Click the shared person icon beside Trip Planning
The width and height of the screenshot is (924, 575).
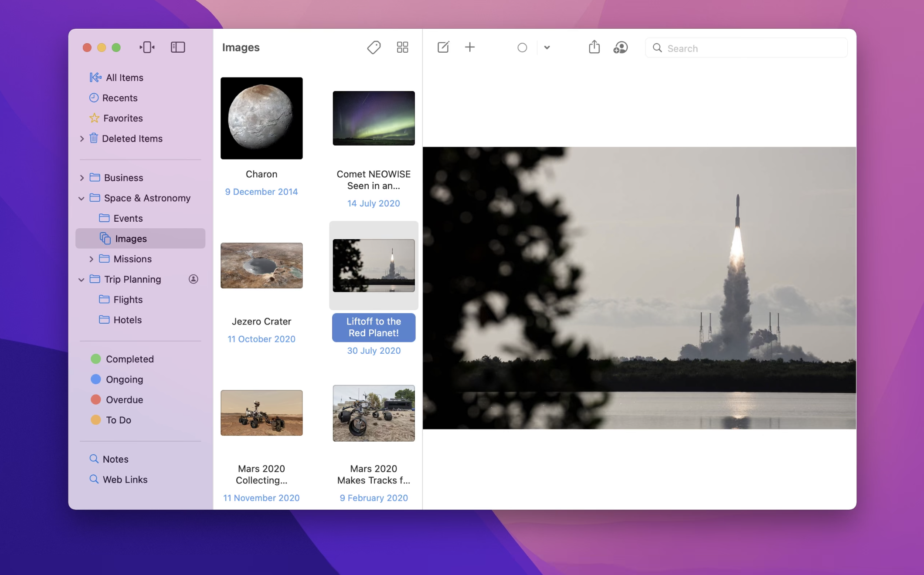[x=193, y=279]
